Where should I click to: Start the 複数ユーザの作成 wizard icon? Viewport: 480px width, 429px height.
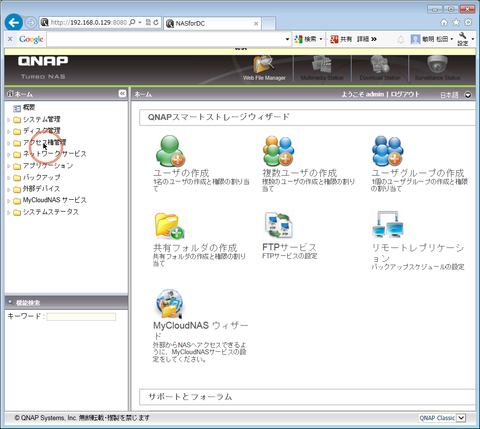click(x=279, y=151)
